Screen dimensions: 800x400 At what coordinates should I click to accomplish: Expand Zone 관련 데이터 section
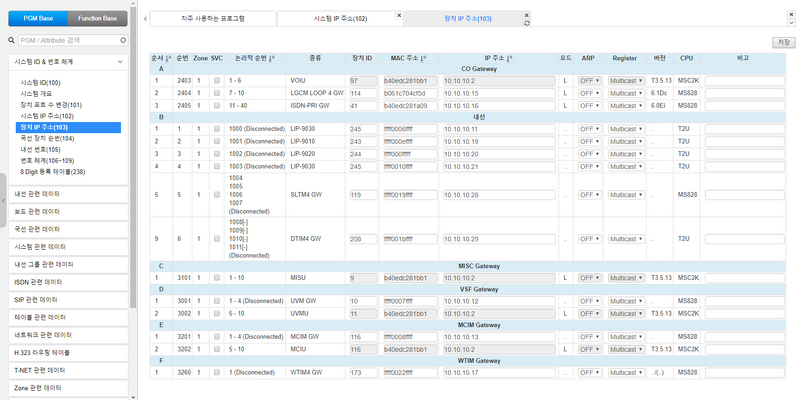point(68,388)
